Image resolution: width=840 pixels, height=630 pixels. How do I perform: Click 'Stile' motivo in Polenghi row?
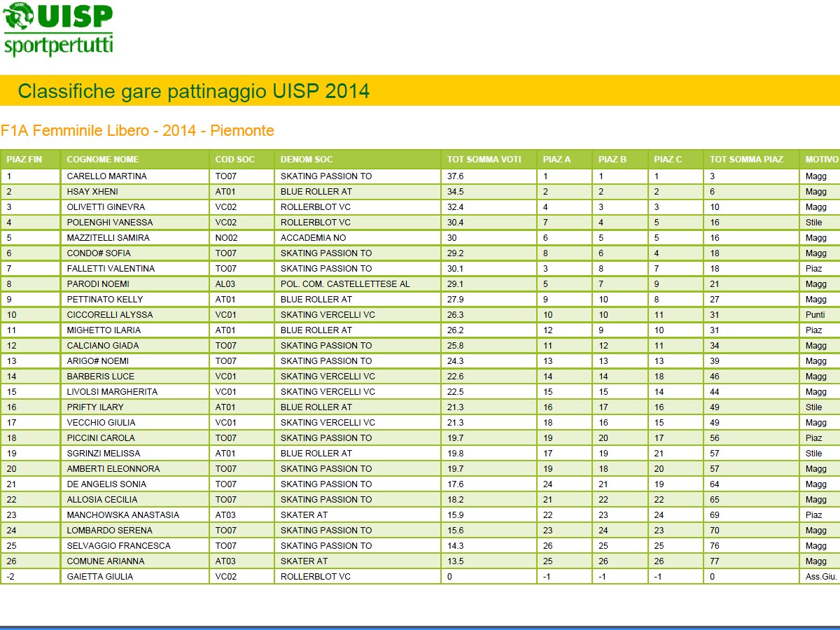coord(813,223)
